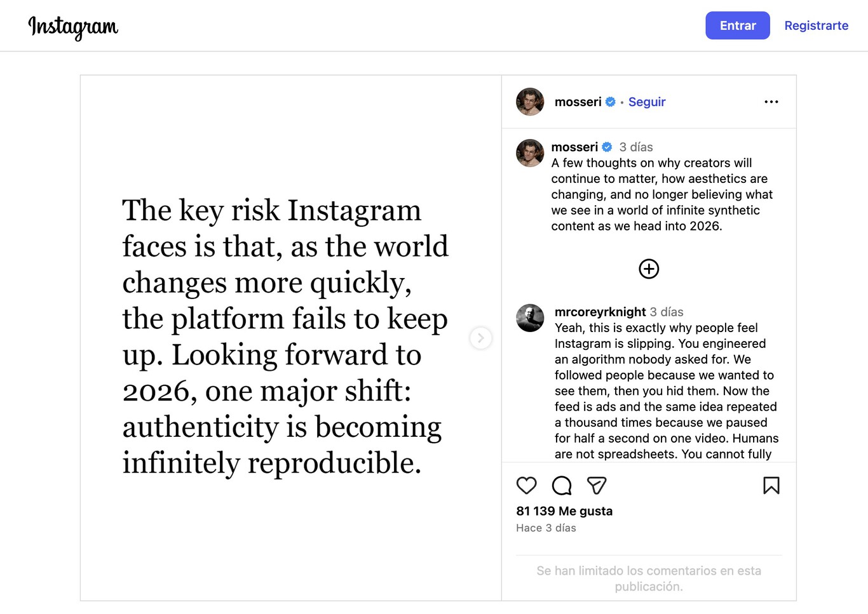868x614 pixels.
Task: Share post with paper plane icon
Action: coord(596,486)
